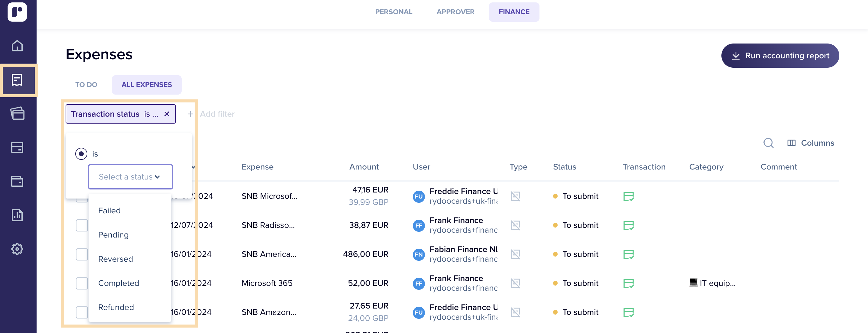The width and height of the screenshot is (868, 333).
Task: Click the green transaction icon for SNB Microsof row
Action: coord(629,196)
